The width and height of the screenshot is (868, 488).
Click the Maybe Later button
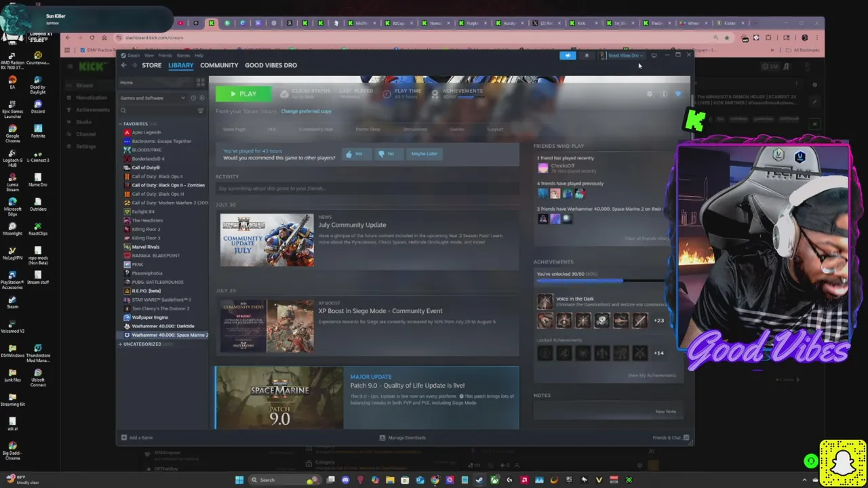coord(424,154)
